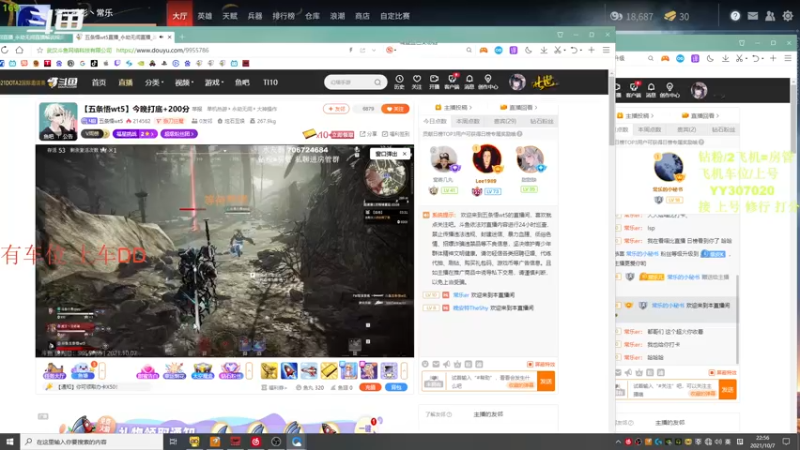Viewport: 800px width, 450px height.
Task: Expand 直播回看 arrow in front window
Action: [536, 108]
